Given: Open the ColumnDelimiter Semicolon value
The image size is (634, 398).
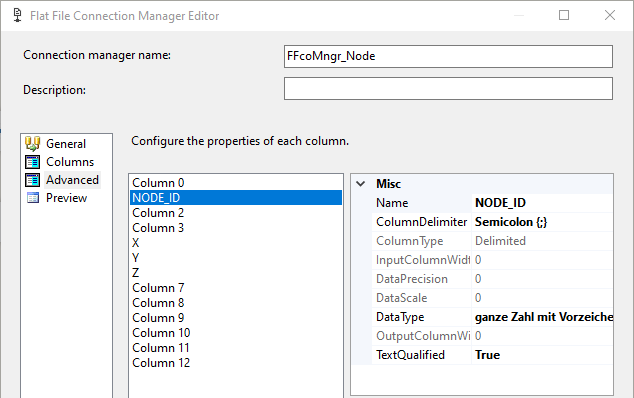Looking at the screenshot, I should (x=542, y=222).
